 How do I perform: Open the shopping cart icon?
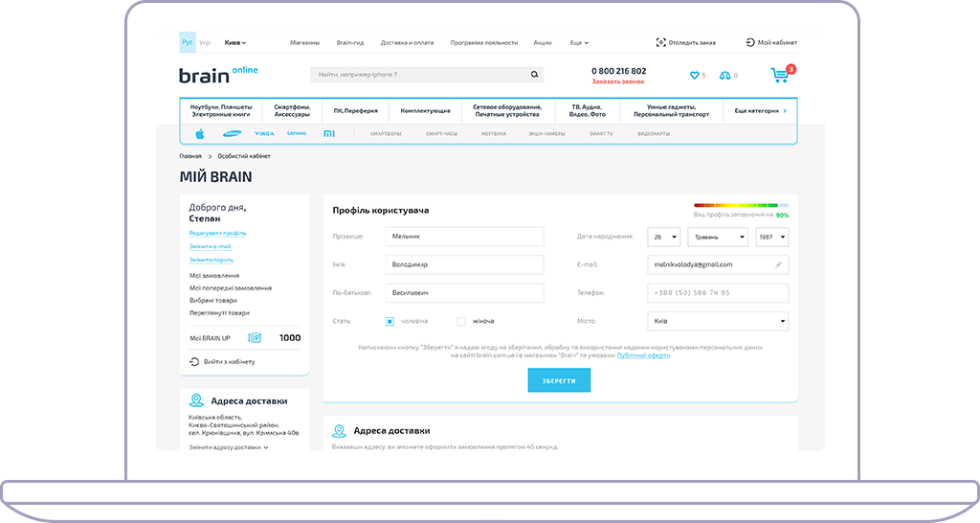[780, 75]
